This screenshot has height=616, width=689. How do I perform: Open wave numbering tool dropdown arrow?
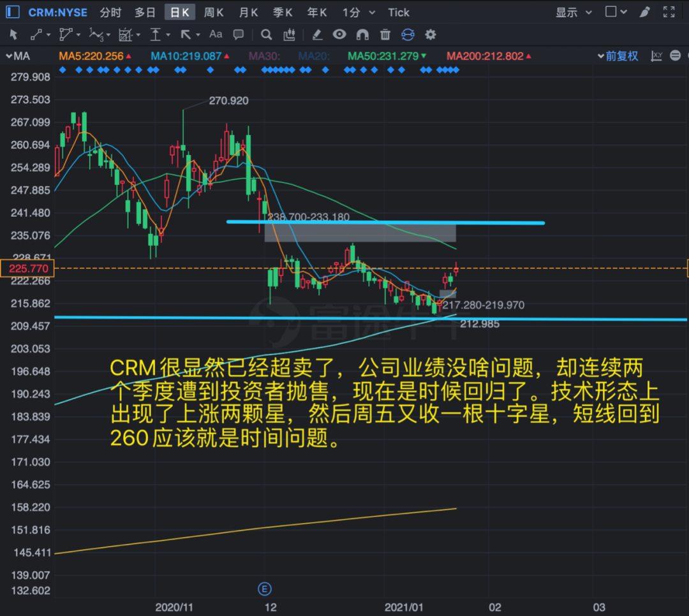[x=108, y=34]
